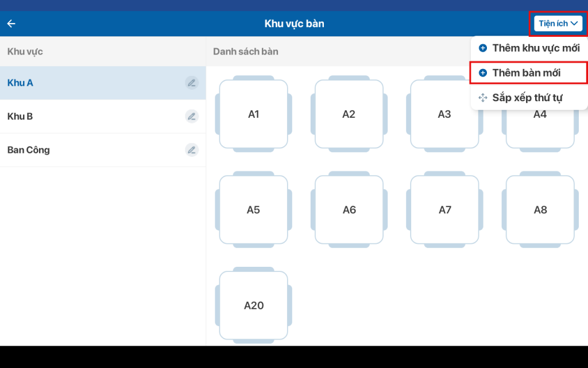Edit Ban Công area with pencil icon
Screen dimensions: 588x368
pyautogui.click(x=192, y=150)
